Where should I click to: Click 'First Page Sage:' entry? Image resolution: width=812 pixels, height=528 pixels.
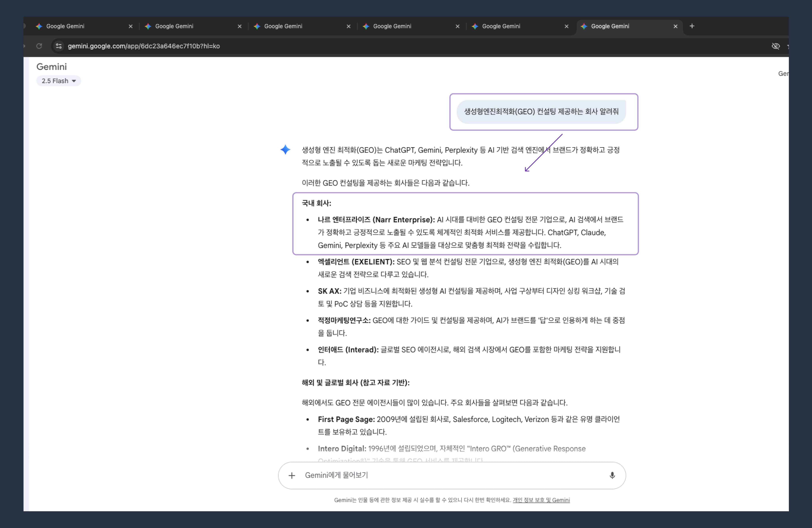tap(346, 419)
